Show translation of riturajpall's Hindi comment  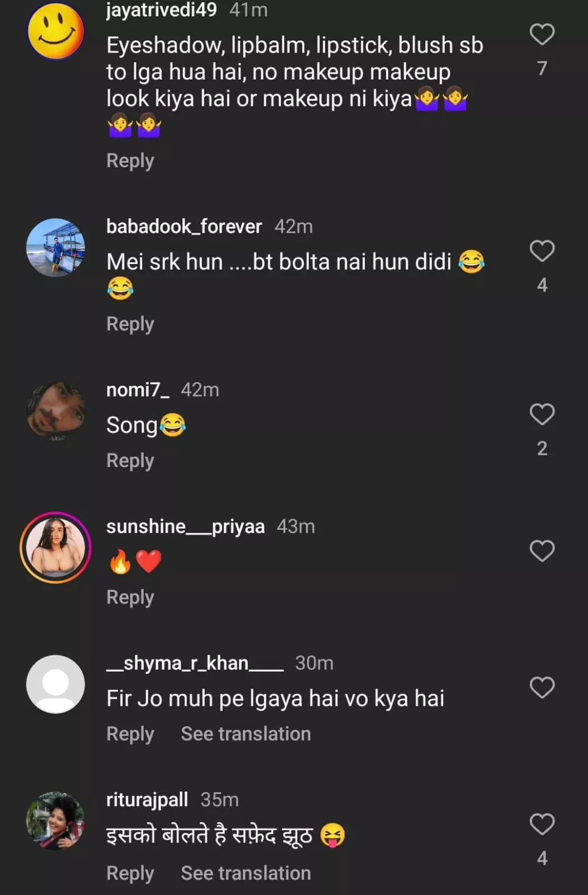pyautogui.click(x=246, y=873)
